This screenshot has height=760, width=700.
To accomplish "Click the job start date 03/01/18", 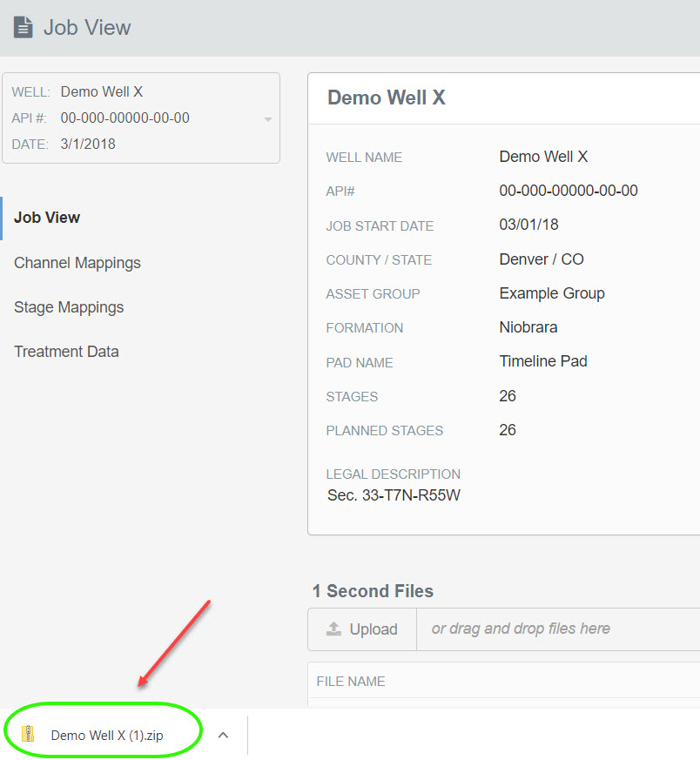I will pyautogui.click(x=528, y=225).
